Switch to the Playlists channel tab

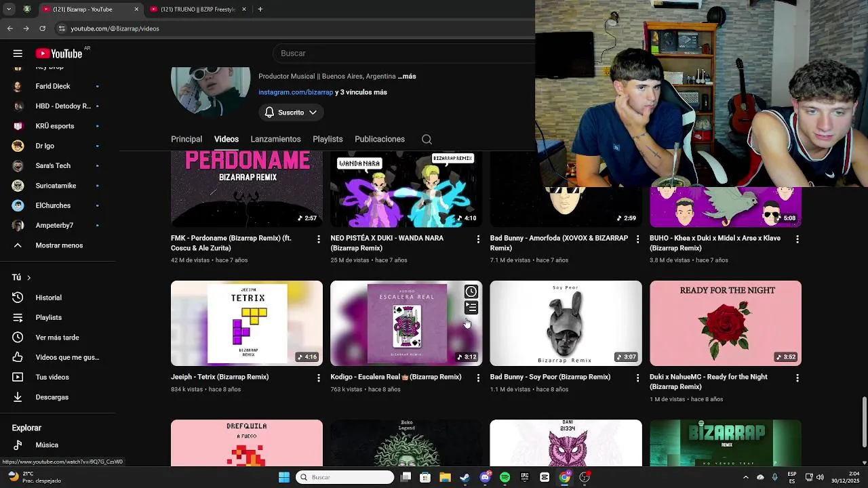[328, 139]
